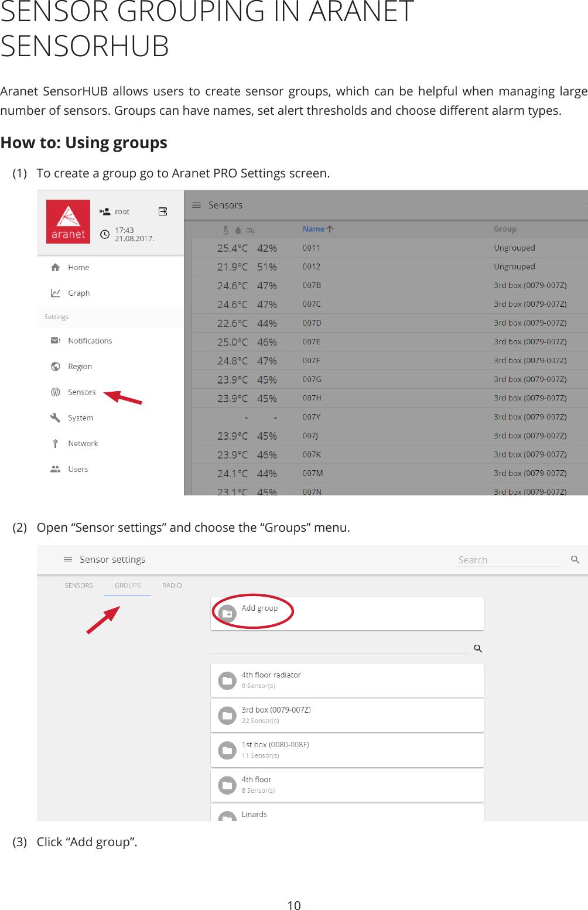The image size is (588, 910).
Task: Open System settings menu item
Action: pyautogui.click(x=110, y=418)
